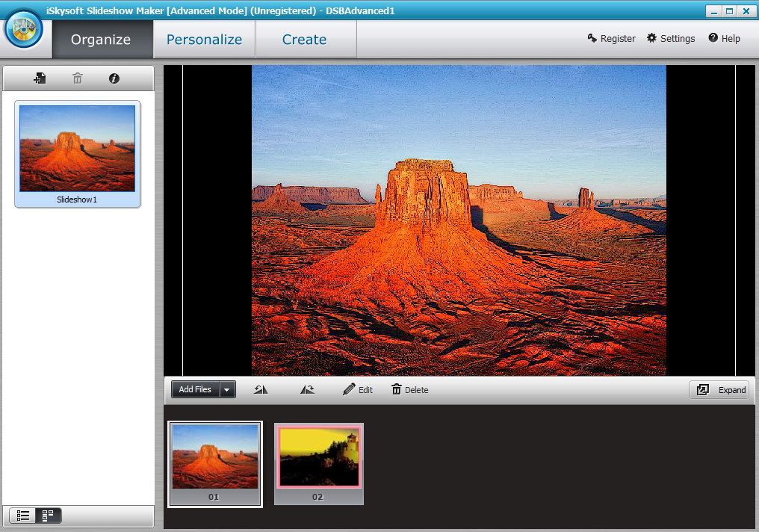Click the trash icon to delete slideshow
The image size is (759, 532).
[77, 78]
